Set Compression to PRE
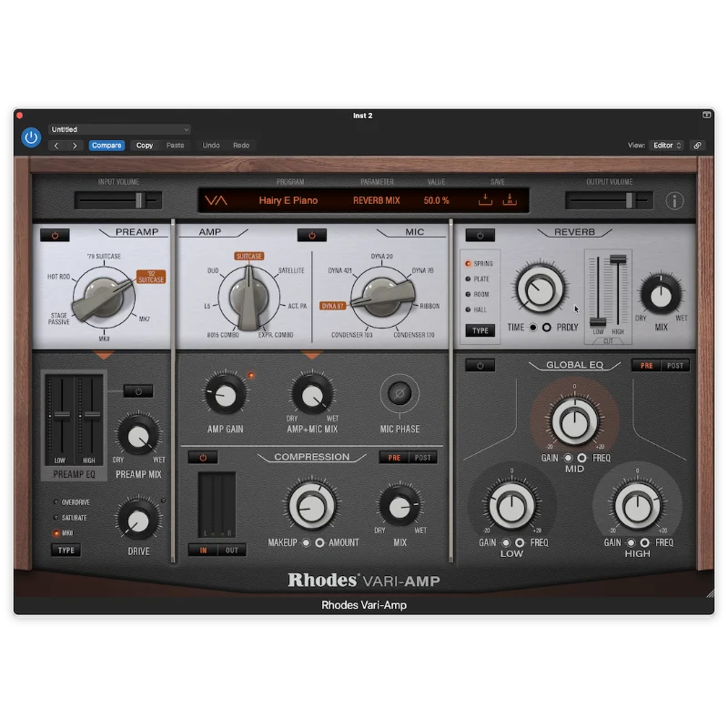Viewport: 728px width, 728px height. (394, 458)
